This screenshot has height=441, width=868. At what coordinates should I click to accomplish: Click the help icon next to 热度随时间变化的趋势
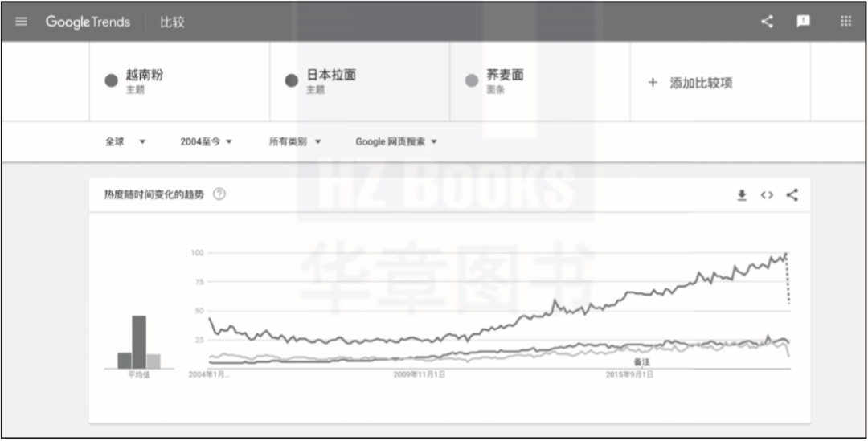(219, 194)
